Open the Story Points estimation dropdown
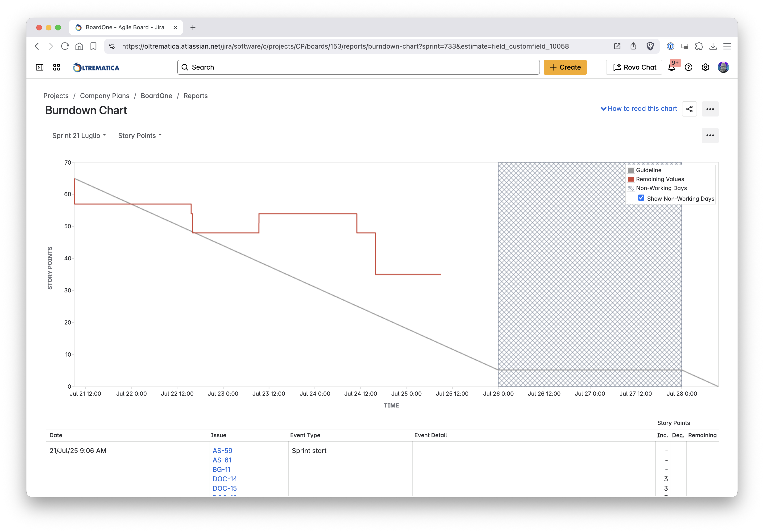This screenshot has height=532, width=764. [x=140, y=135]
